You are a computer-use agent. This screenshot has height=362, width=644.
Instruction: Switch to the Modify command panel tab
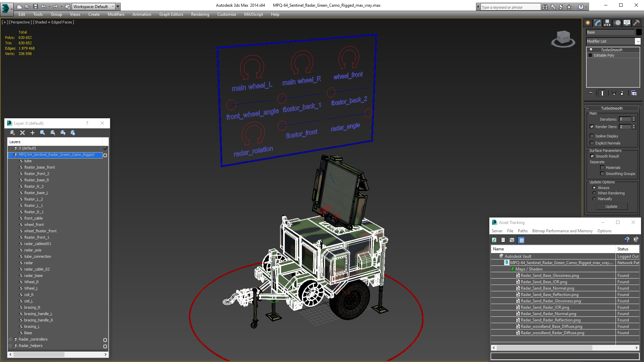pos(598,23)
